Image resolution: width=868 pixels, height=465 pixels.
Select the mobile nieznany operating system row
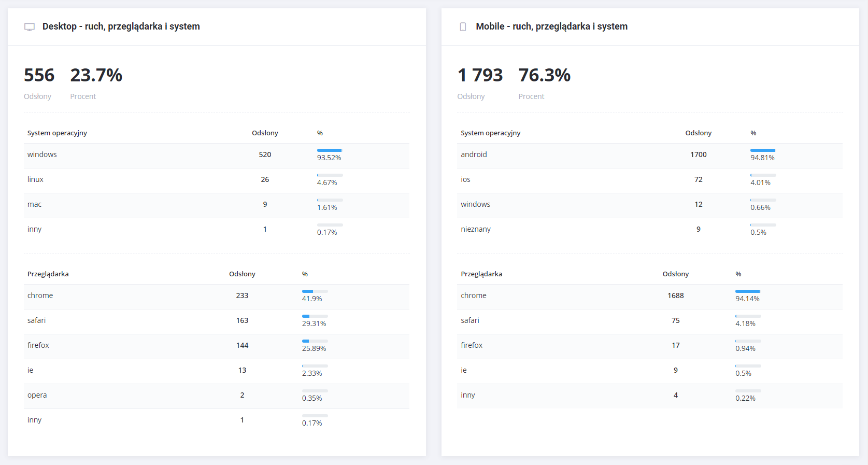point(650,230)
